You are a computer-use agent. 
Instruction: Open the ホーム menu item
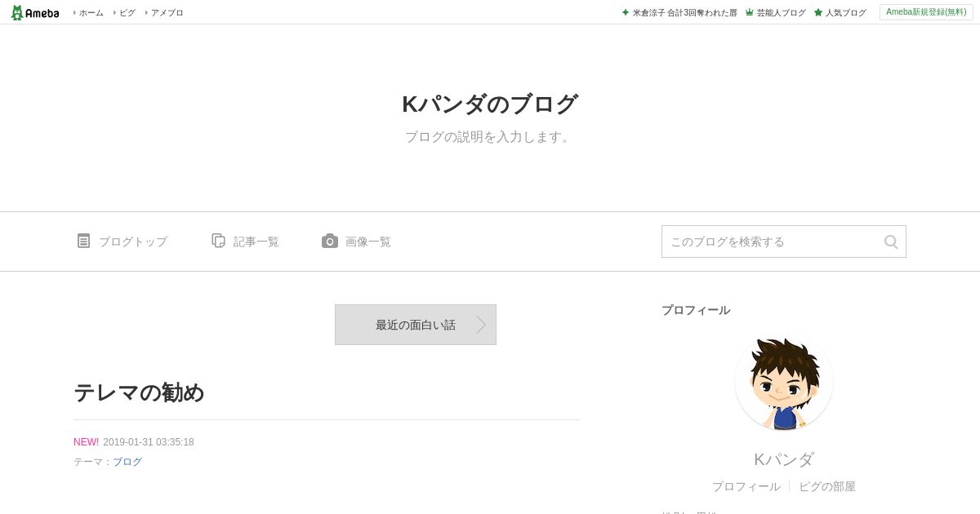click(89, 12)
